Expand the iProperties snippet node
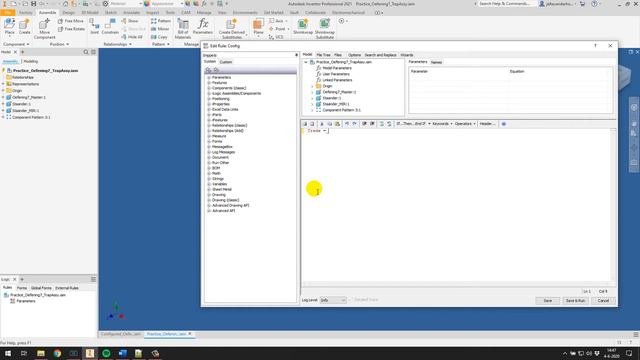 pos(209,104)
